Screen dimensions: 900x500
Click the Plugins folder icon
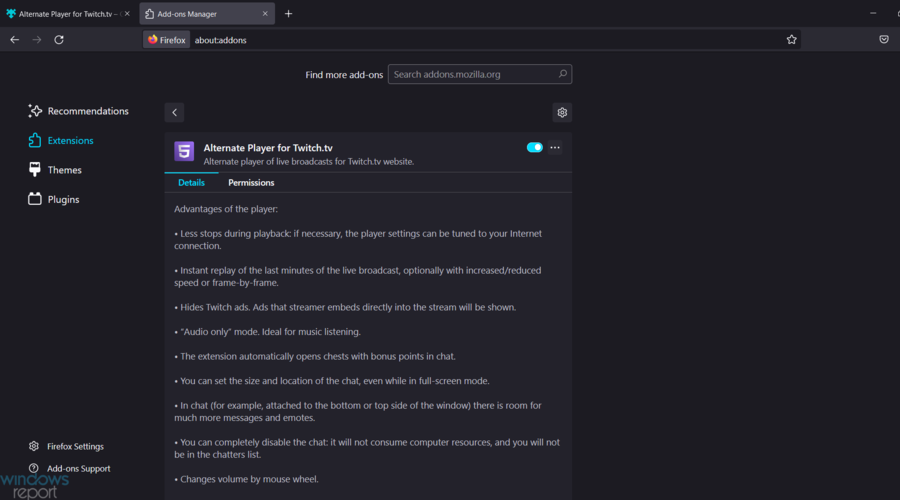click(x=35, y=199)
